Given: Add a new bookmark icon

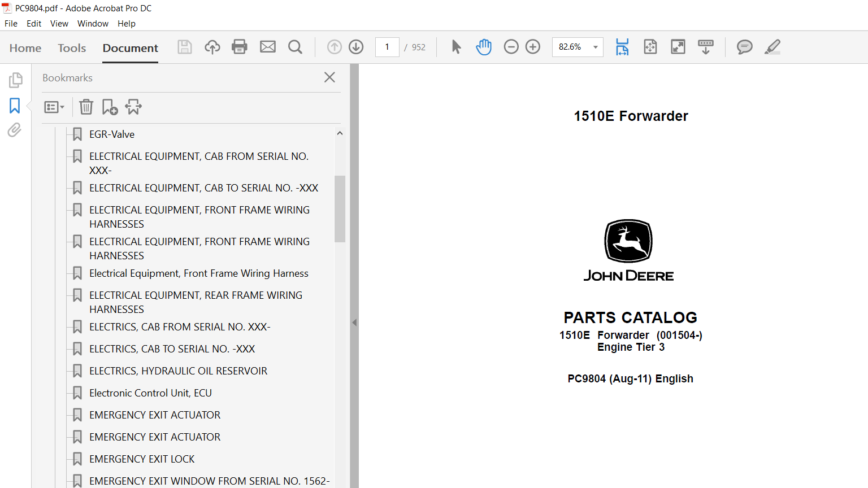Looking at the screenshot, I should point(110,107).
